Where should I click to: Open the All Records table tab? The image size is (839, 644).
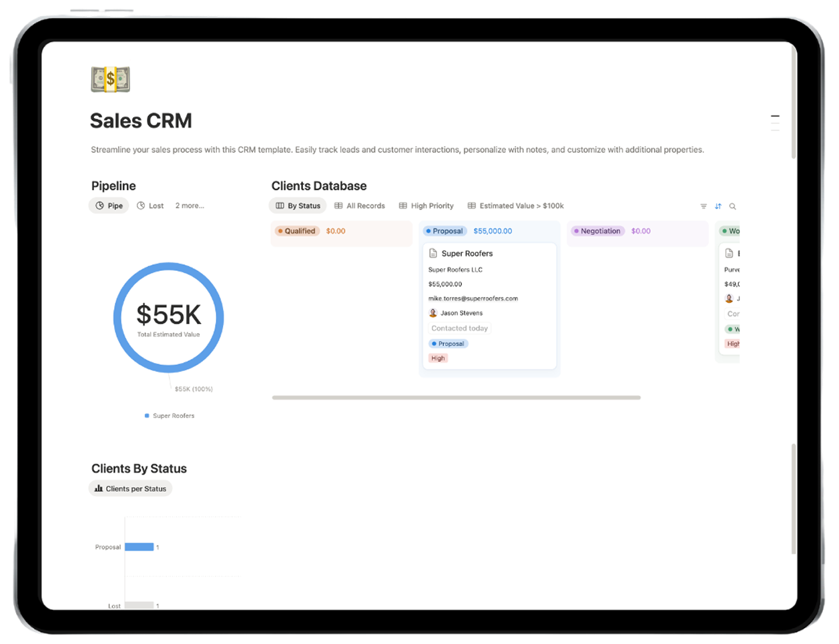click(360, 206)
